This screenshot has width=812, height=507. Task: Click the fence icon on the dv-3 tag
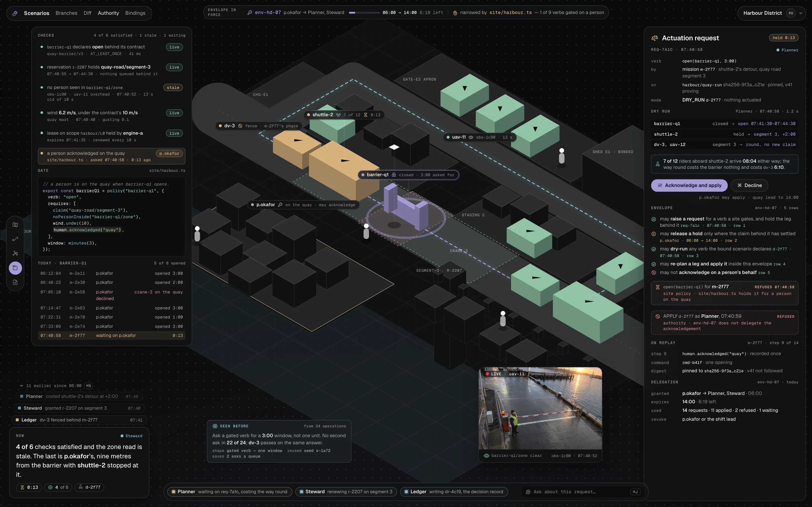click(240, 126)
